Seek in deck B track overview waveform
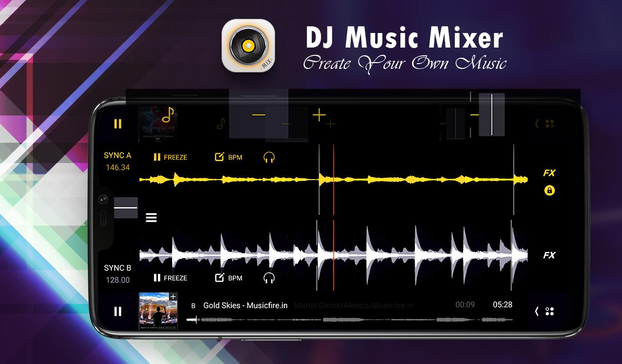 point(350,320)
